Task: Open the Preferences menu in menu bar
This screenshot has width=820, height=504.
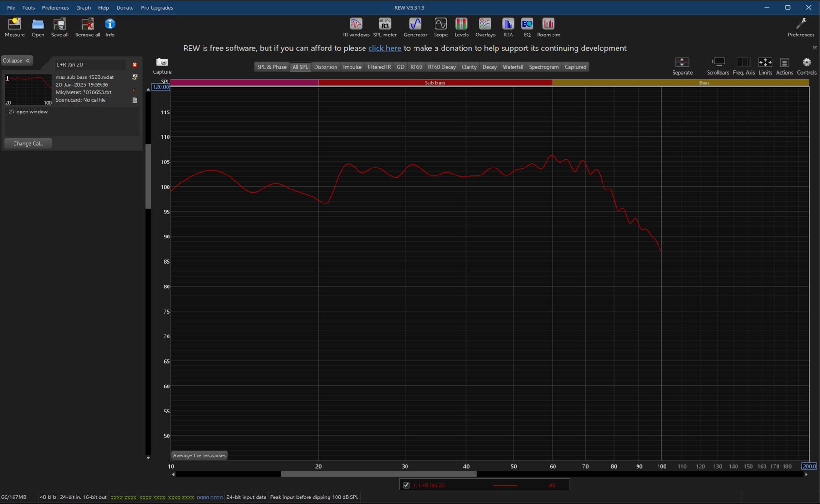Action: coord(55,7)
